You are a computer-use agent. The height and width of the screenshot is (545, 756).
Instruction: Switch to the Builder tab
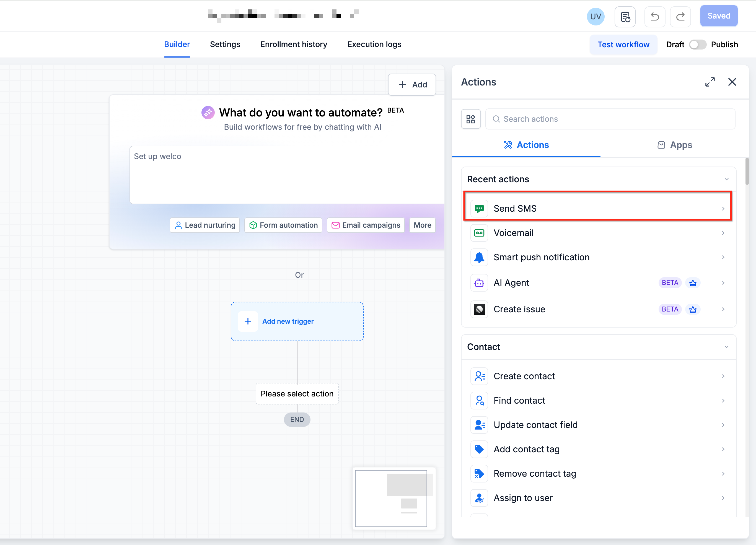click(177, 44)
